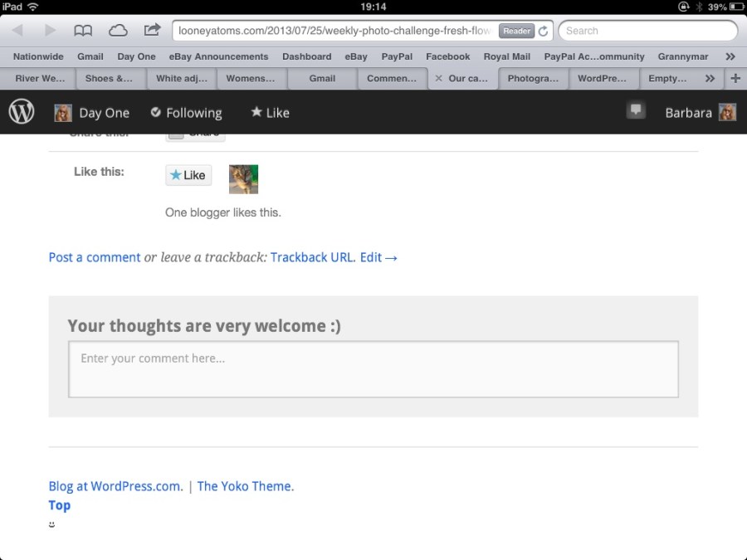This screenshot has width=747, height=560.
Task: Expand more bookmarks chevron after Grannymar
Action: (x=730, y=56)
